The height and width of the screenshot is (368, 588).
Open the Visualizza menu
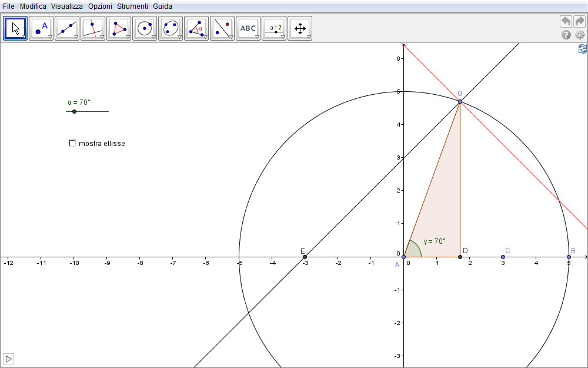pos(66,6)
